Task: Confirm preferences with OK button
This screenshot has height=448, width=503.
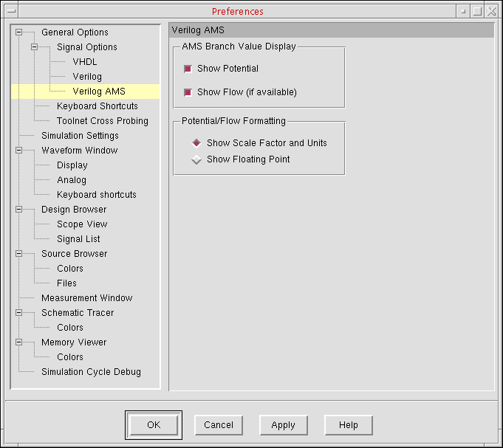Action: [154, 425]
